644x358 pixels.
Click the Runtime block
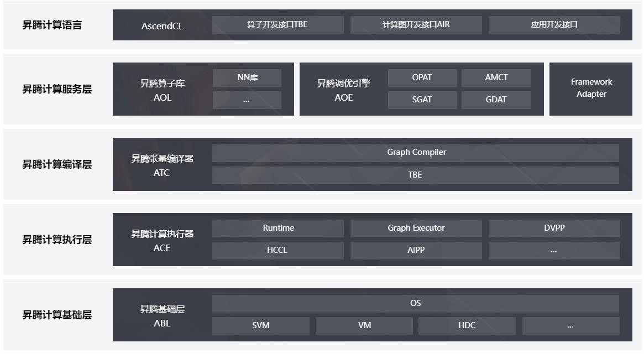(278, 229)
